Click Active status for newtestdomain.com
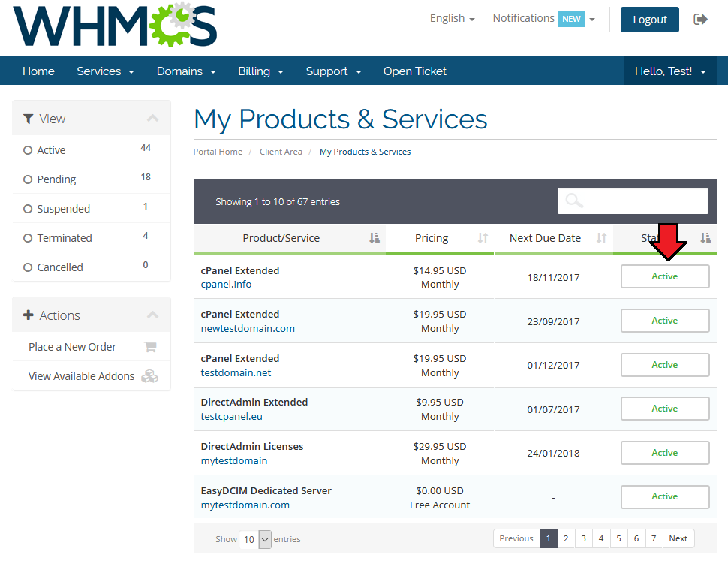This screenshot has height=567, width=728. tap(665, 321)
